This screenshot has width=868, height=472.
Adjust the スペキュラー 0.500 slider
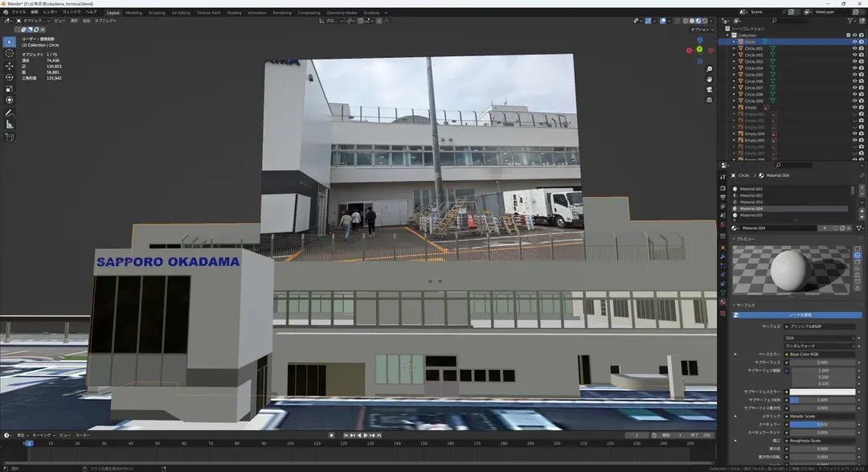tap(823, 425)
